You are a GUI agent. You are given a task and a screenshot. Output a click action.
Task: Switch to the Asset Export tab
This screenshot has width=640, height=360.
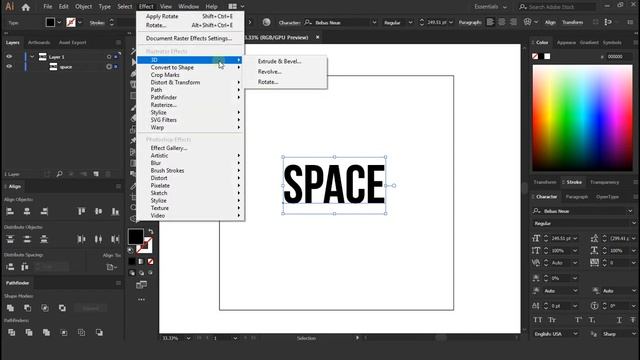[x=73, y=42]
